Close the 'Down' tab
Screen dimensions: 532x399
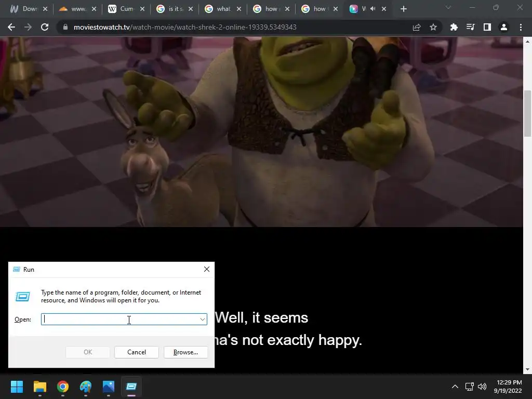pos(45,9)
